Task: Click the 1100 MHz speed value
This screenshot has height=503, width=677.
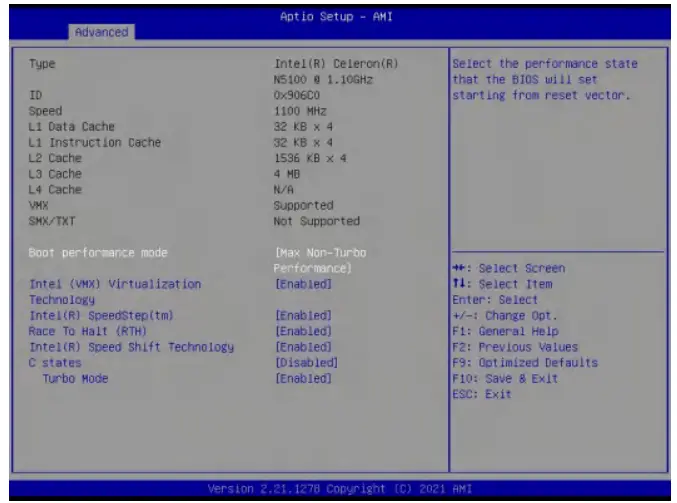Action: pyautogui.click(x=300, y=111)
